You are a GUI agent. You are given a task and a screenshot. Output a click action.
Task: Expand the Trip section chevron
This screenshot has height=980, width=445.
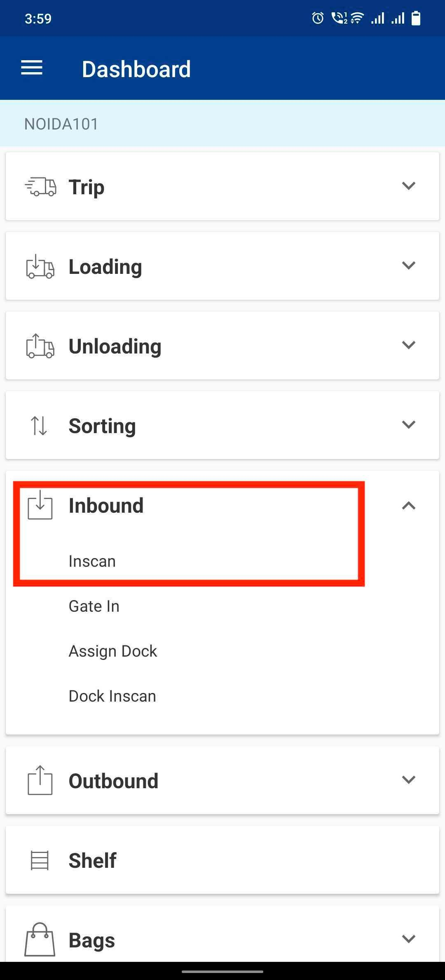point(408,186)
